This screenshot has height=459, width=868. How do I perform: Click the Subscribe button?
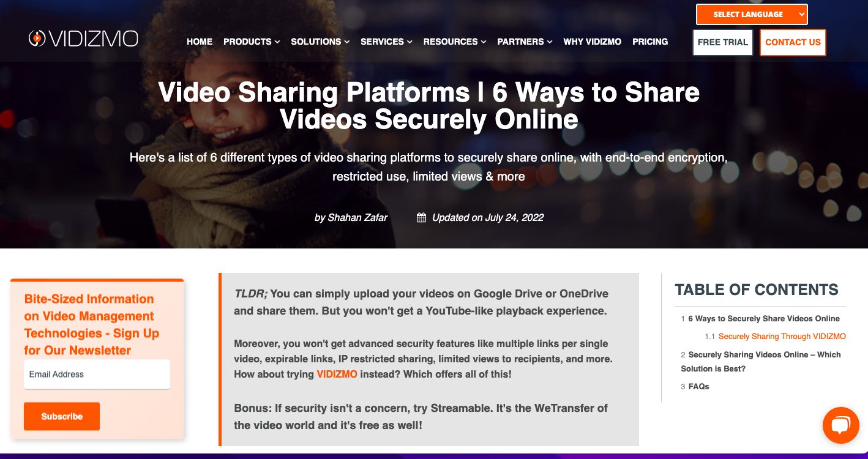click(x=62, y=416)
